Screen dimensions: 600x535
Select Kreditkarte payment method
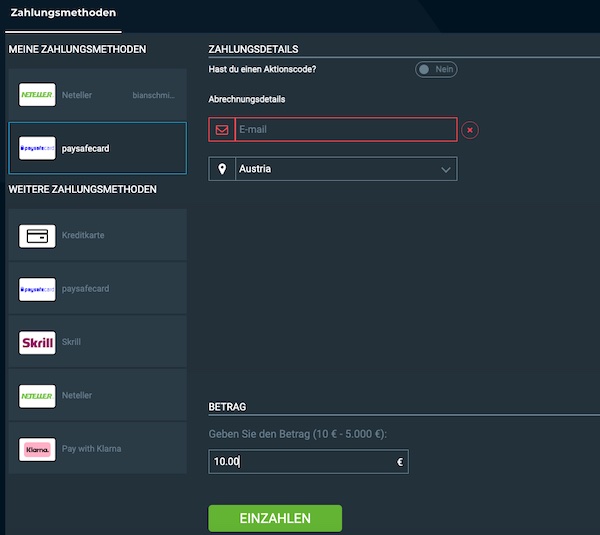pyautogui.click(x=98, y=235)
